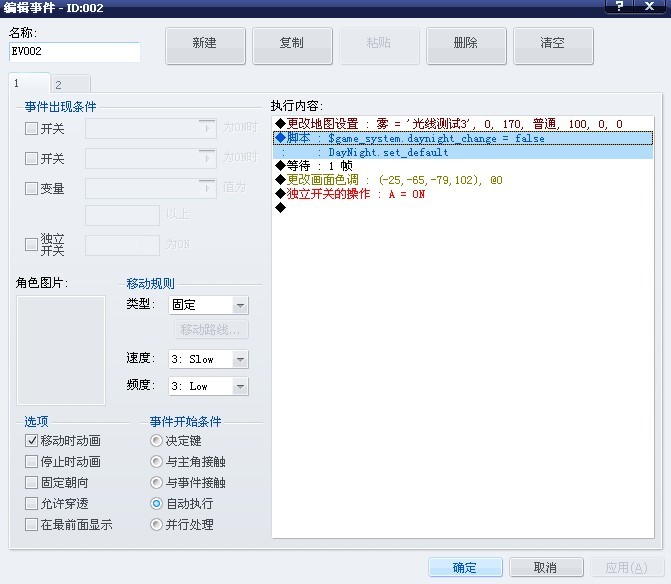Screen dimensions: 671x584
Task: Switch to event page tab 2
Action: click(x=71, y=84)
